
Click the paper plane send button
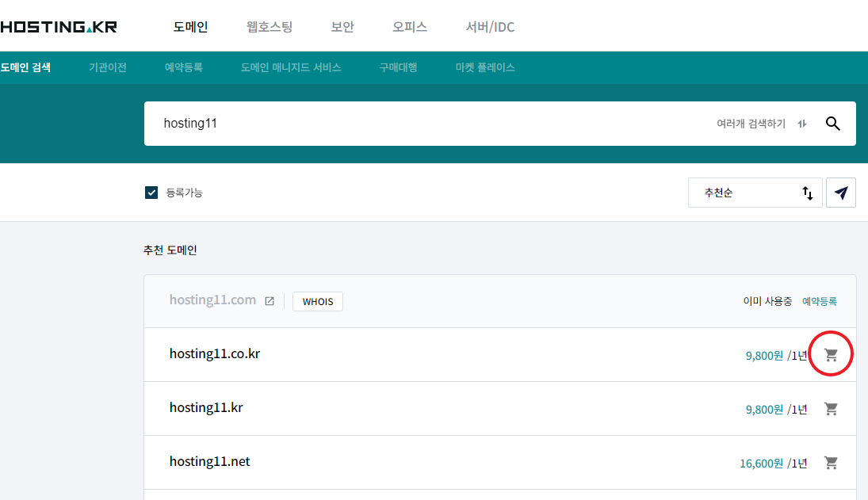(x=841, y=193)
